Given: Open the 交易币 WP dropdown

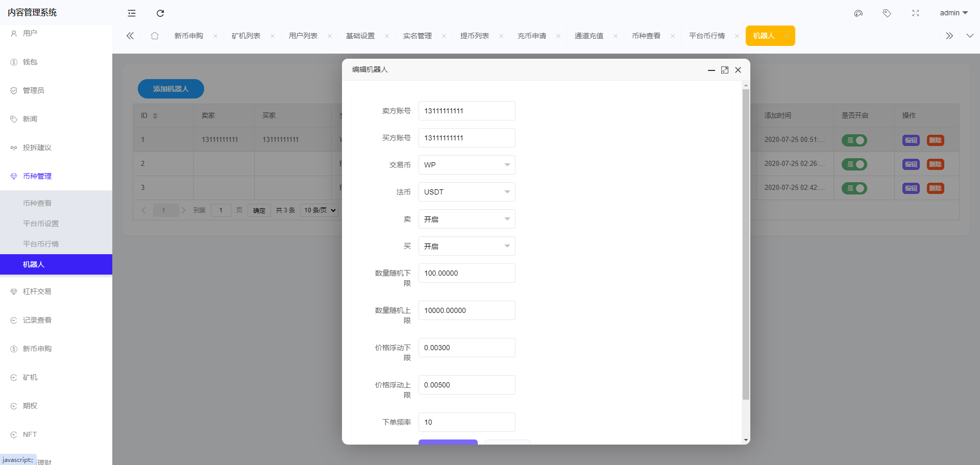Looking at the screenshot, I should [466, 164].
